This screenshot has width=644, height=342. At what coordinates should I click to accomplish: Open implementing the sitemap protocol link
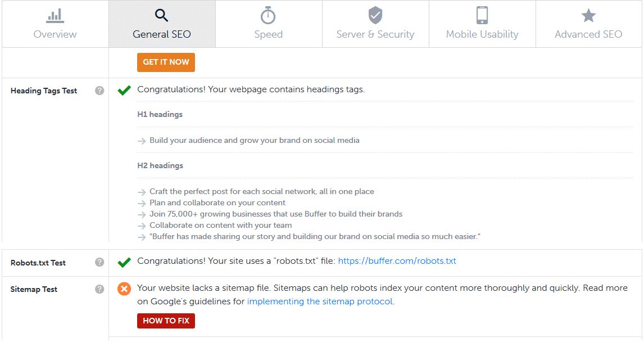[320, 301]
